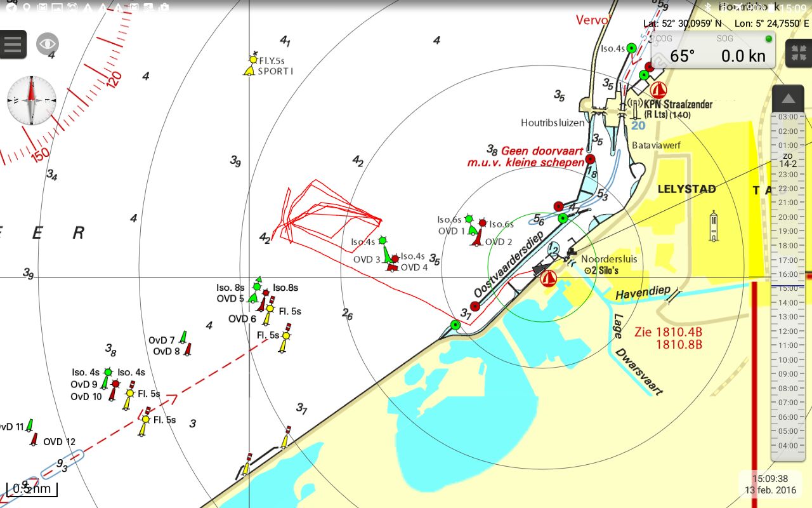This screenshot has width=812, height=508.
Task: Select the red OvD 8 buoy
Action: 188,349
